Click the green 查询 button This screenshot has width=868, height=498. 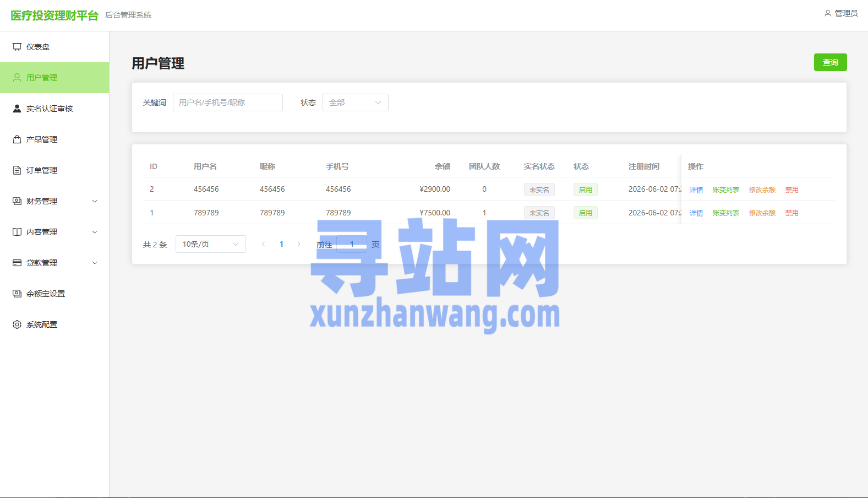(830, 62)
